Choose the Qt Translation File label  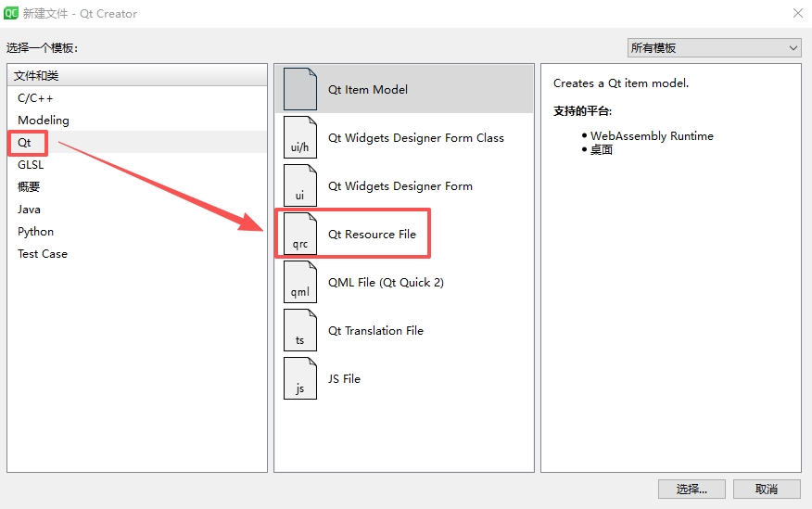pyautogui.click(x=375, y=330)
